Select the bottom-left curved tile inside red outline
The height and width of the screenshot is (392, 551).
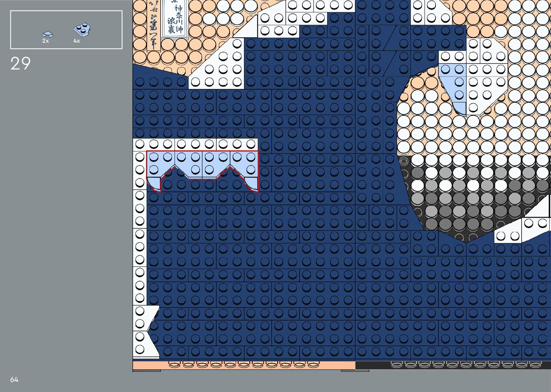click(154, 184)
